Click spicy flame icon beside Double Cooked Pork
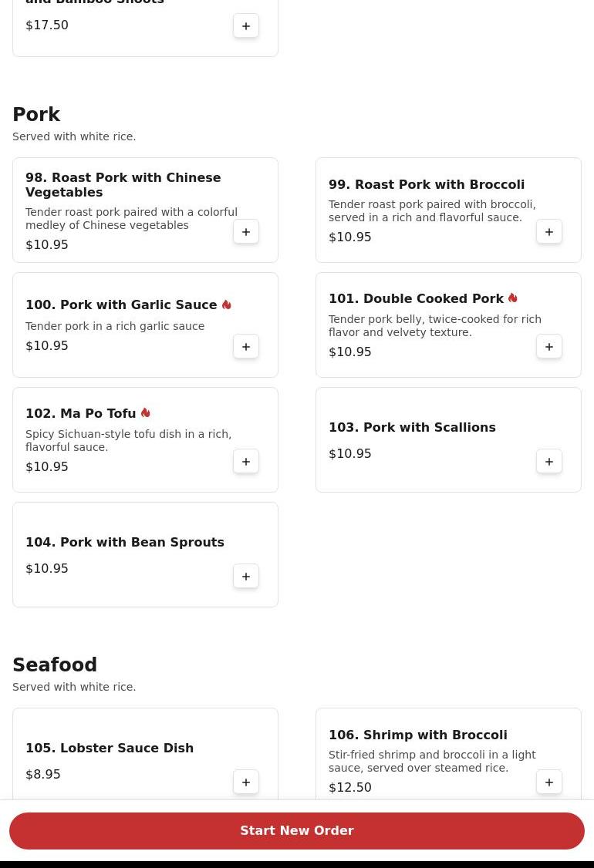The image size is (594, 868). click(513, 298)
